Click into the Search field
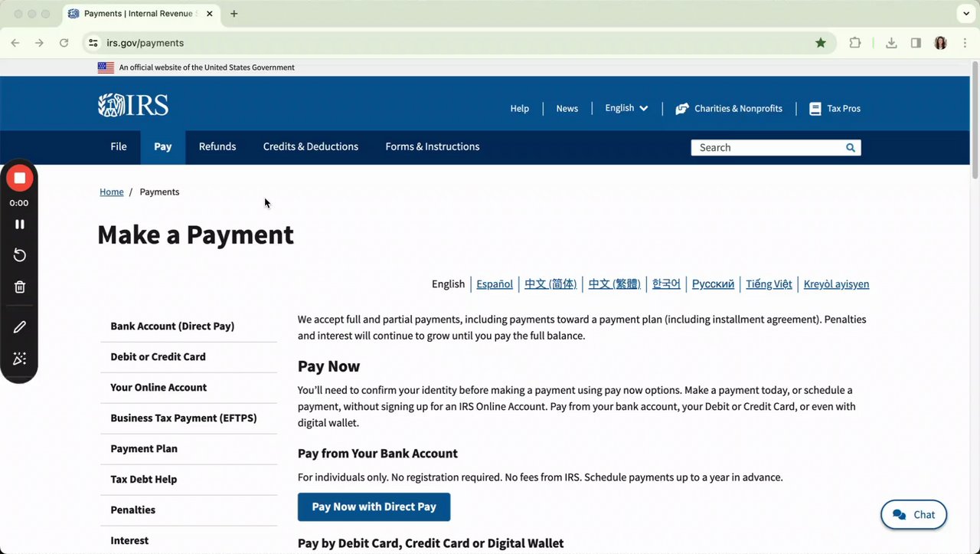Image resolution: width=980 pixels, height=554 pixels. pyautogui.click(x=767, y=147)
